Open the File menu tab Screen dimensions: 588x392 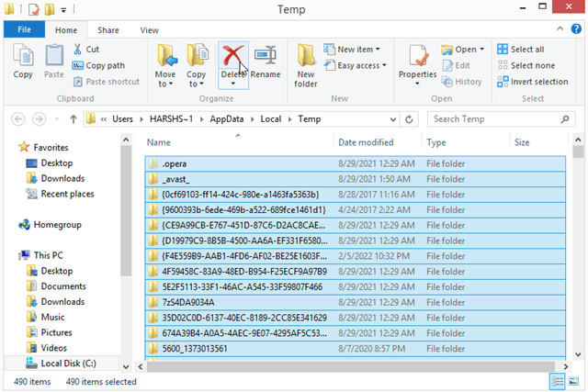point(25,29)
